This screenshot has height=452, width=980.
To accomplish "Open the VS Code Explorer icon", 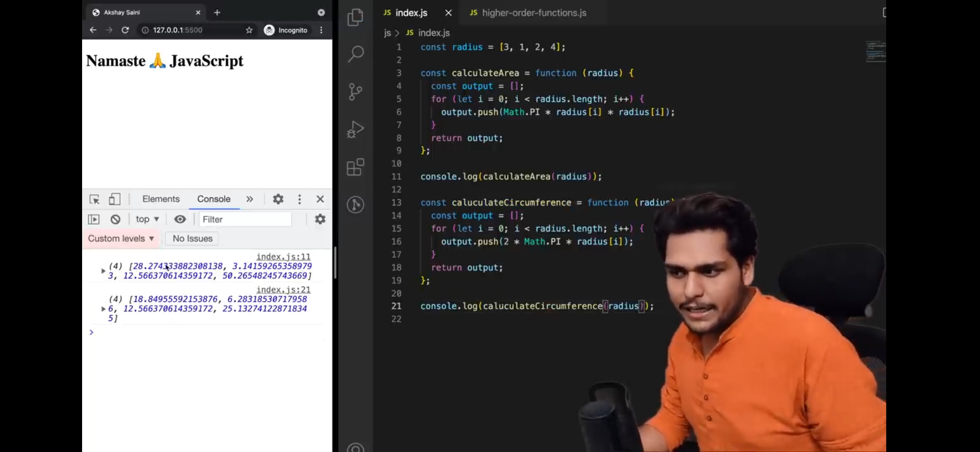I will 355,17.
